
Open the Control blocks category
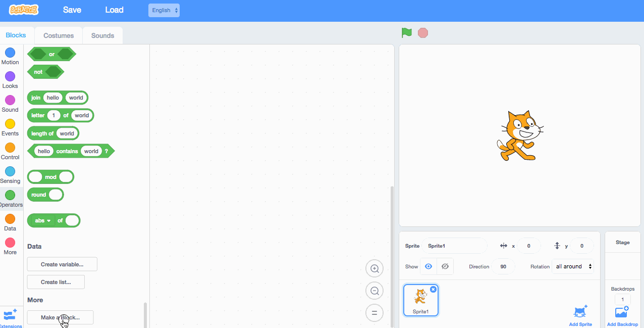coord(10,150)
